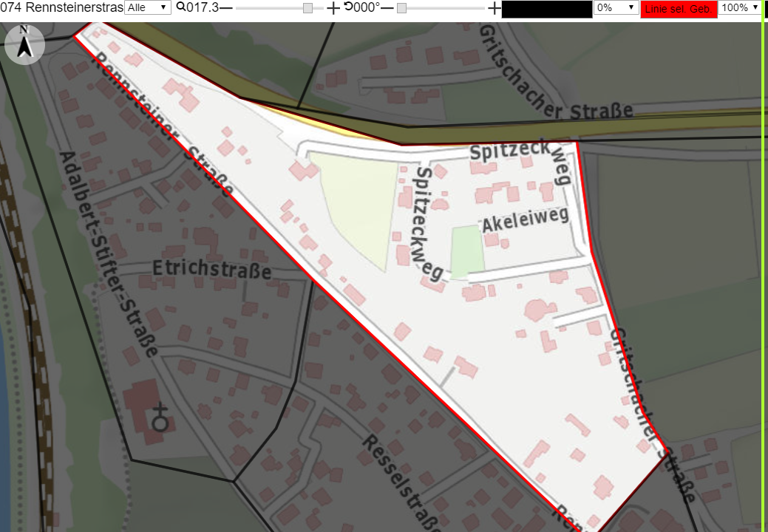
Task: Click the Akeleiweg street label
Action: point(526,219)
